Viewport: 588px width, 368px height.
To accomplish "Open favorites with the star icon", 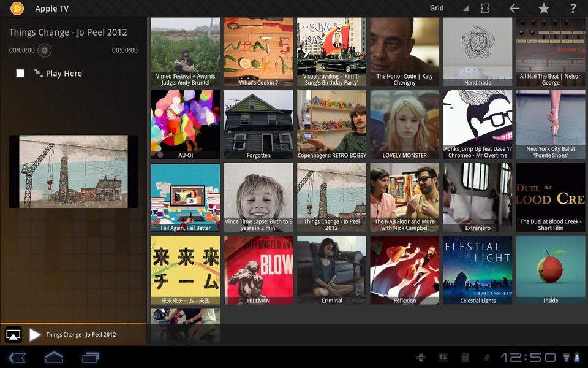I will pos(544,8).
